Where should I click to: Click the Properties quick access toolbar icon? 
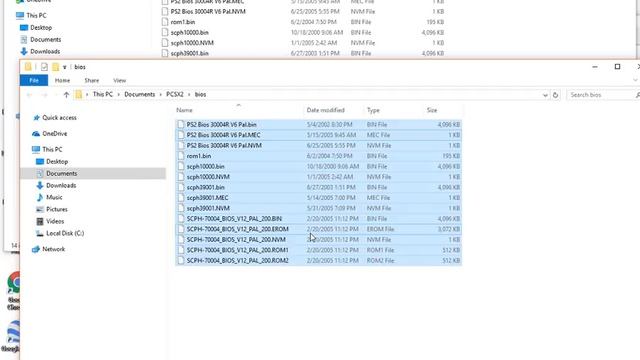44,67
